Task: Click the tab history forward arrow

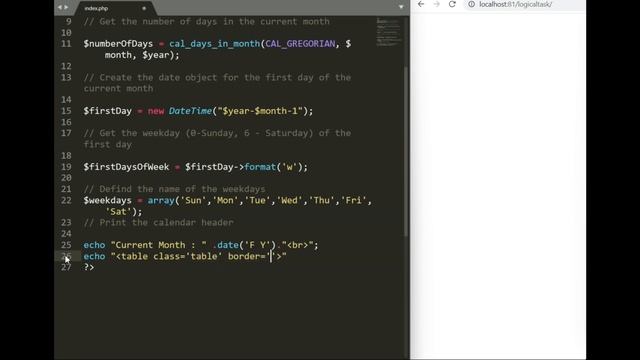Action: [66, 7]
